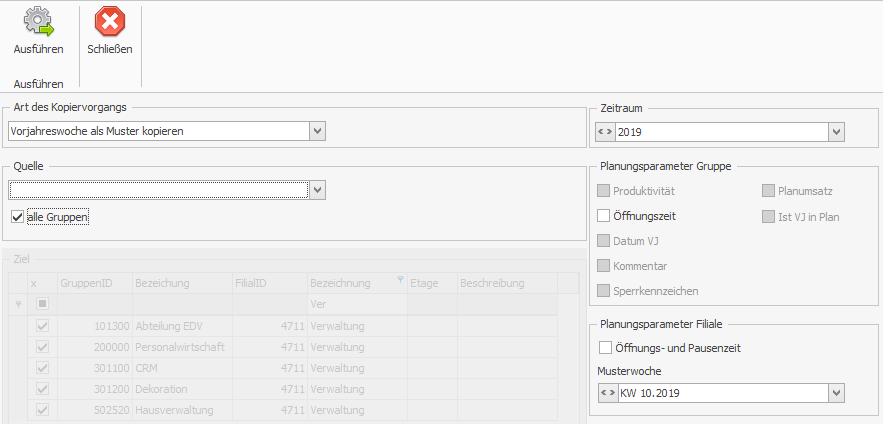Screen dimensions: 883x424
Task: Open the Zeitraum year dropdown
Action: [836, 131]
